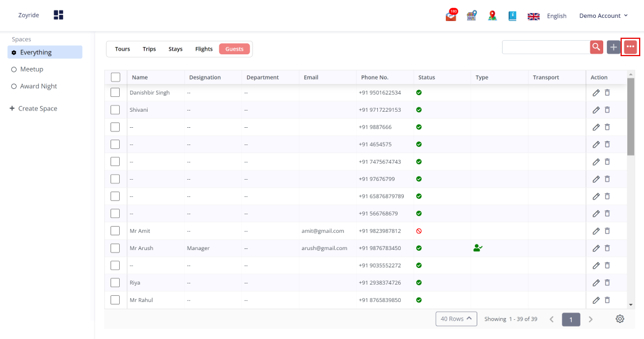Open table settings gear icon at bottom
This screenshot has width=644, height=339.
(x=620, y=319)
